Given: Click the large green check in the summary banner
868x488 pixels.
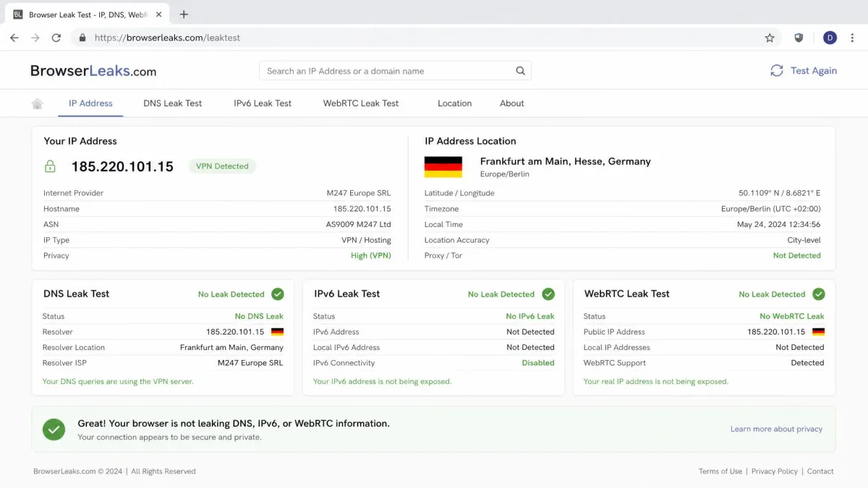Looking at the screenshot, I should point(54,429).
